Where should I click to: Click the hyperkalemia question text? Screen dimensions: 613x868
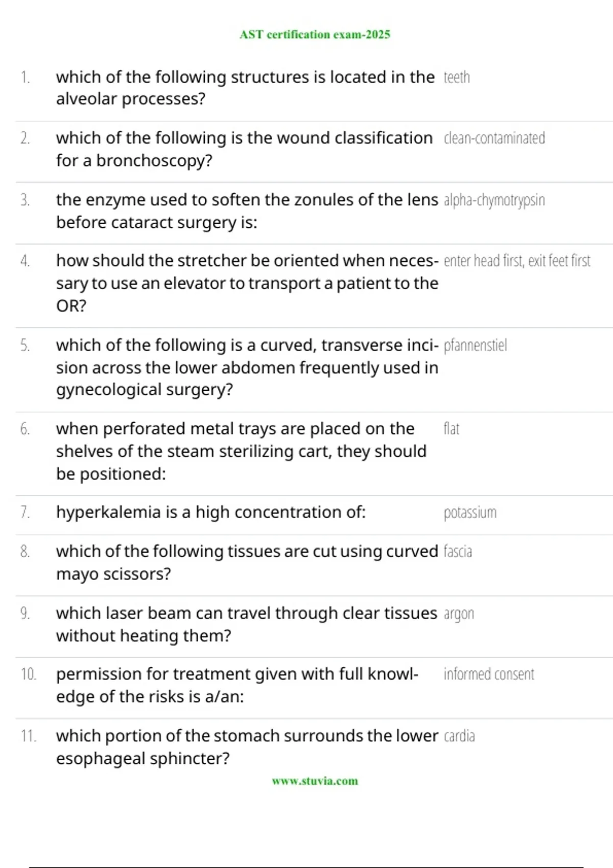pos(210,512)
